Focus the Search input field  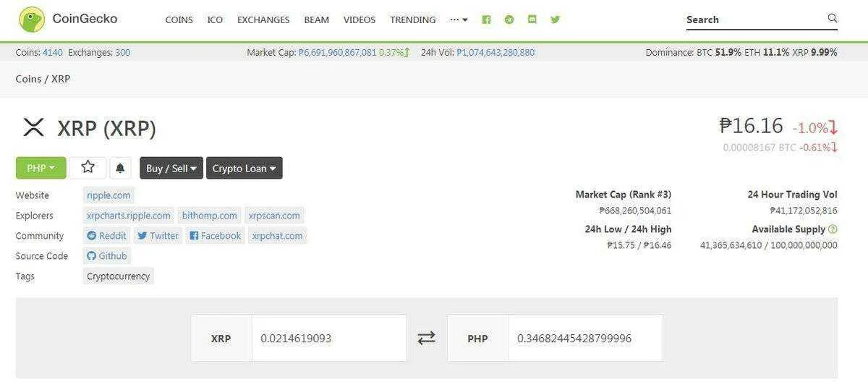click(x=755, y=20)
